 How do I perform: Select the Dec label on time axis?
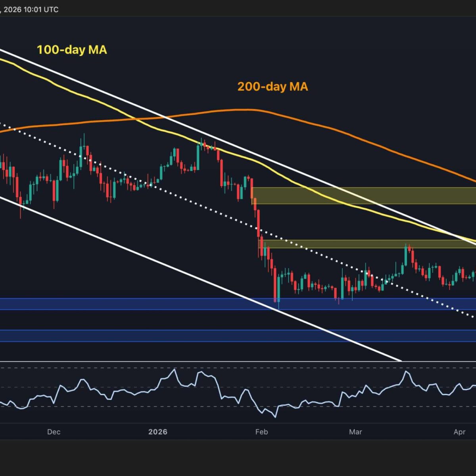coord(54,432)
